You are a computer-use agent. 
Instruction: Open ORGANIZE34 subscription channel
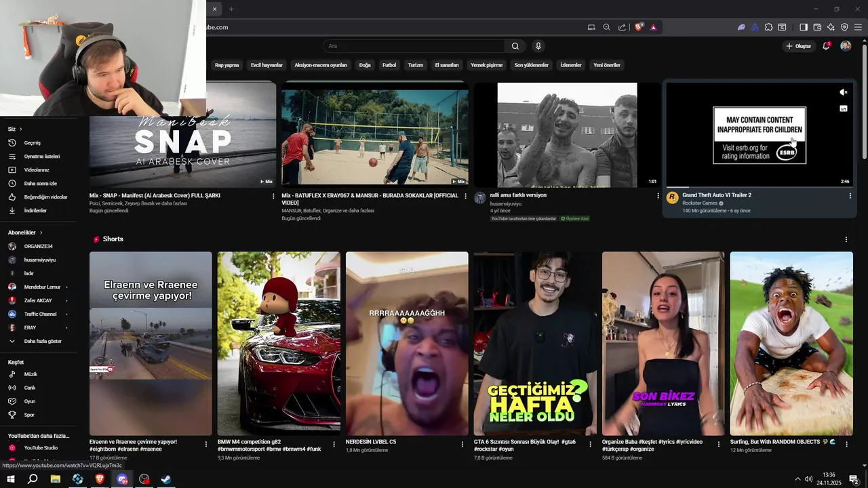pos(38,246)
